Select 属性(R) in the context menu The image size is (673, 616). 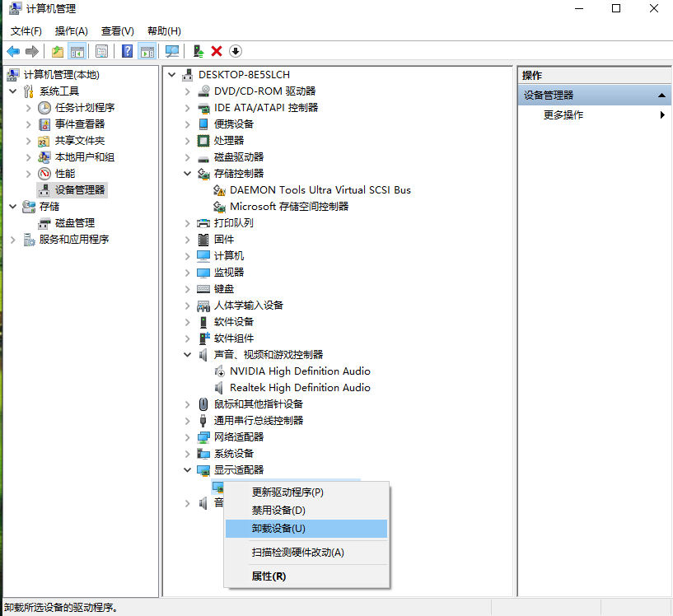269,576
